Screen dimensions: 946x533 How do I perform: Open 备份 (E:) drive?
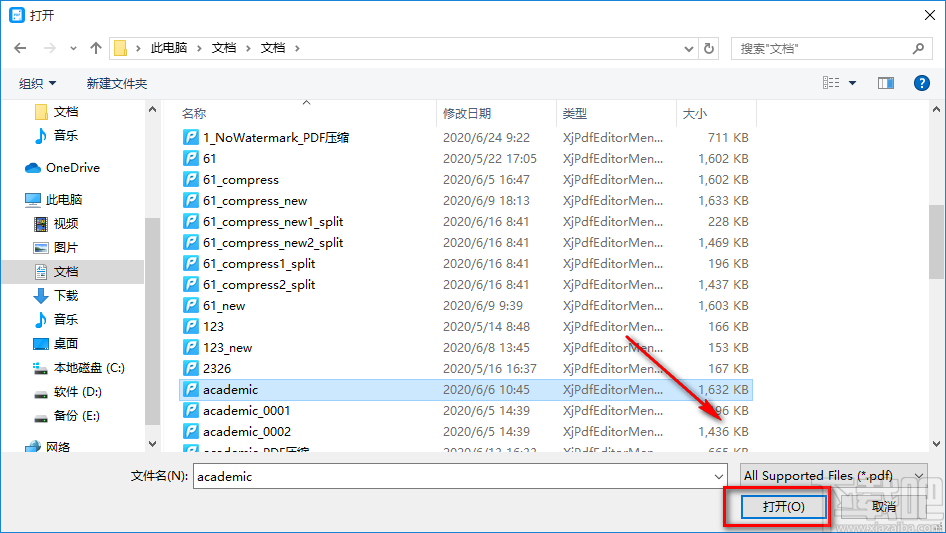66,416
